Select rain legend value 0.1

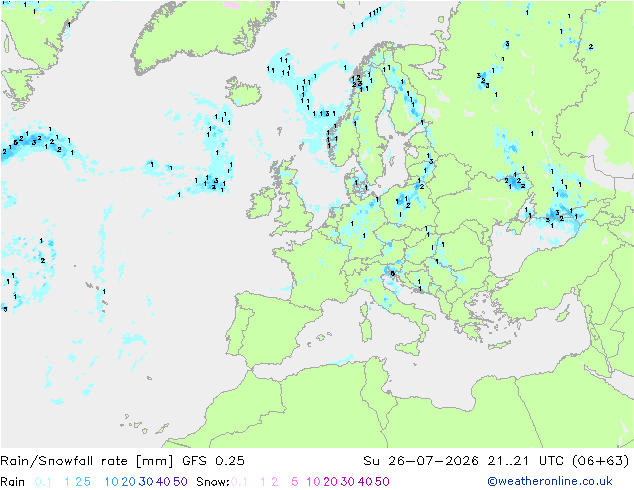pyautogui.click(x=43, y=482)
